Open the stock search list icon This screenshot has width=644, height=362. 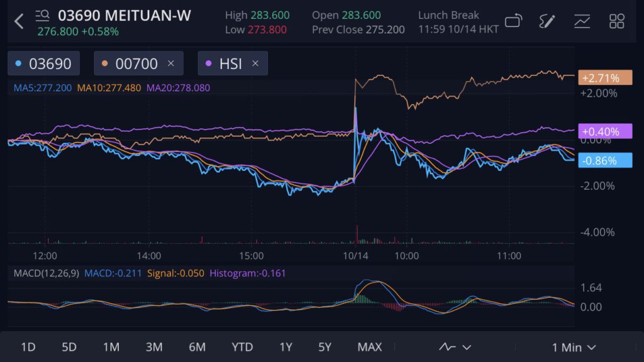point(42,16)
